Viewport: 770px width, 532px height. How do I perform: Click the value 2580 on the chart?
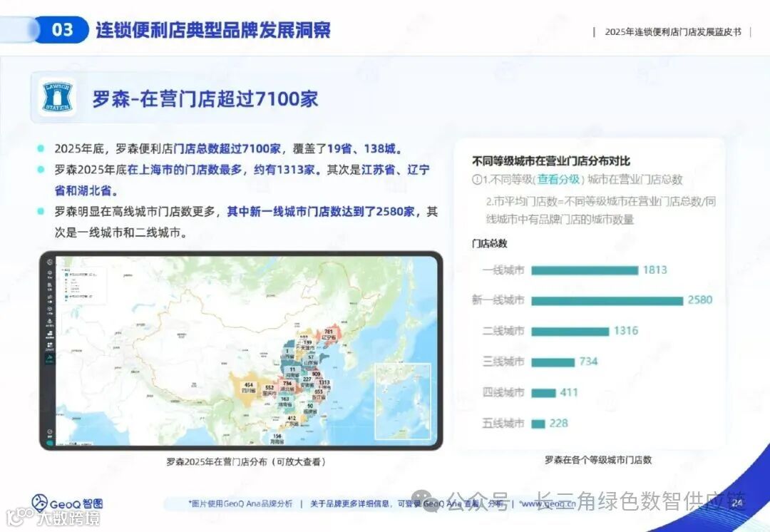pos(700,300)
